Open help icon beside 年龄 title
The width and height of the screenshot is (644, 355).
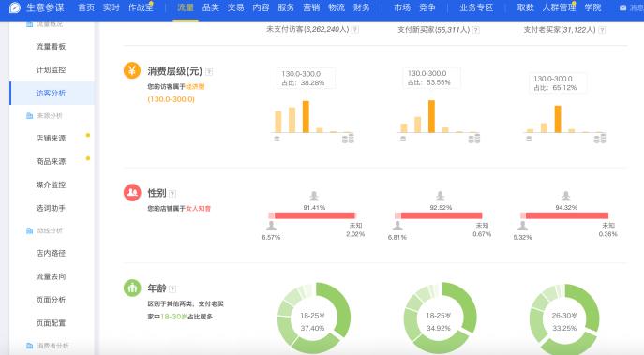(172, 288)
